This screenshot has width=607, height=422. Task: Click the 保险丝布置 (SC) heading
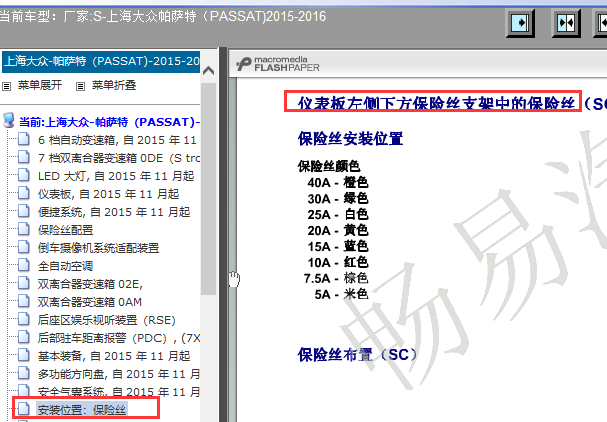[x=357, y=355]
